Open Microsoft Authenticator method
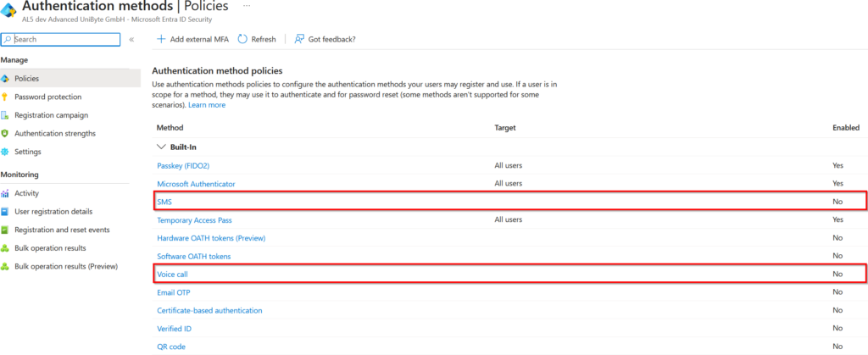The width and height of the screenshot is (868, 355). pos(196,184)
